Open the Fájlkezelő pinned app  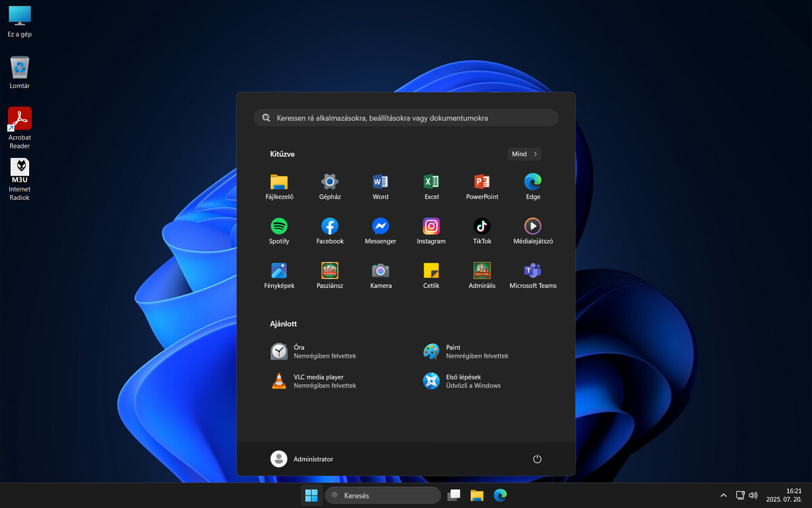click(x=279, y=187)
